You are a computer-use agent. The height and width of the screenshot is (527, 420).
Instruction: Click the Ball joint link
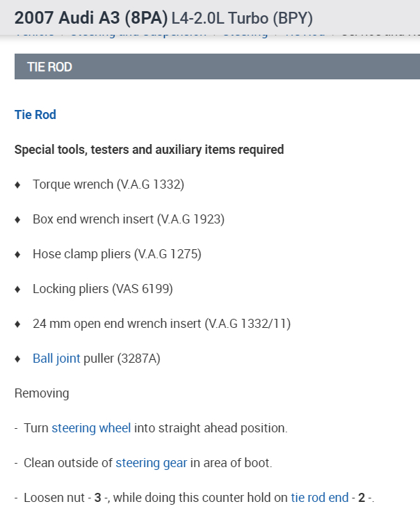coord(56,359)
